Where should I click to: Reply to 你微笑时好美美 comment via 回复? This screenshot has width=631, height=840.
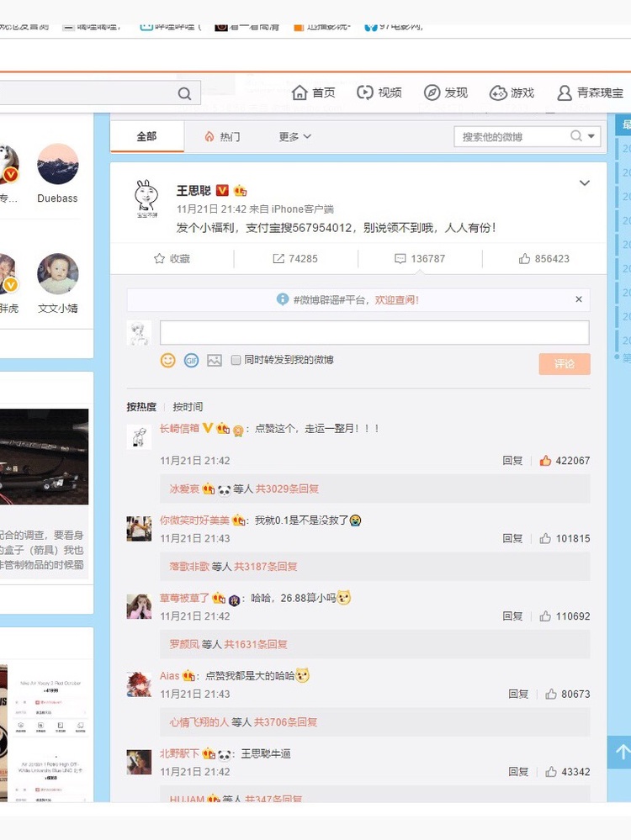[512, 538]
